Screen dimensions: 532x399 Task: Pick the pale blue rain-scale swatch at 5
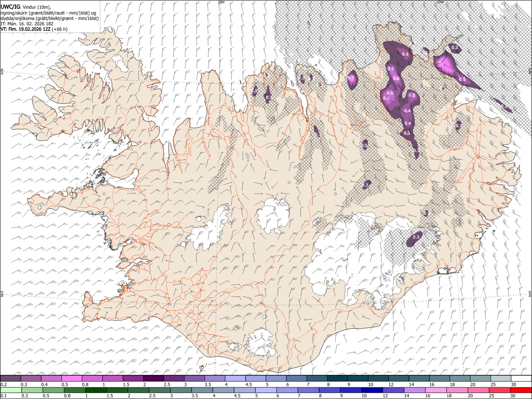click(266, 390)
